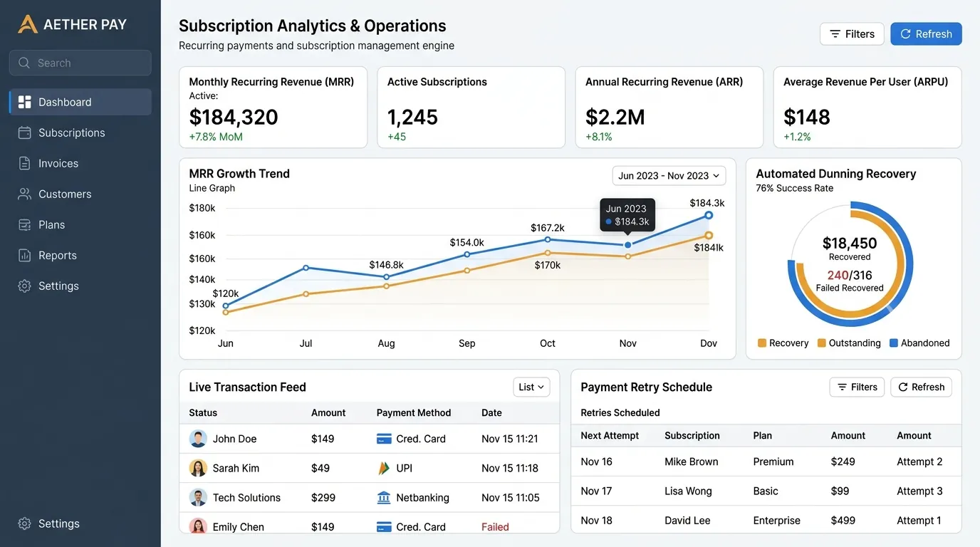Go to the Invoices page

coord(80,163)
